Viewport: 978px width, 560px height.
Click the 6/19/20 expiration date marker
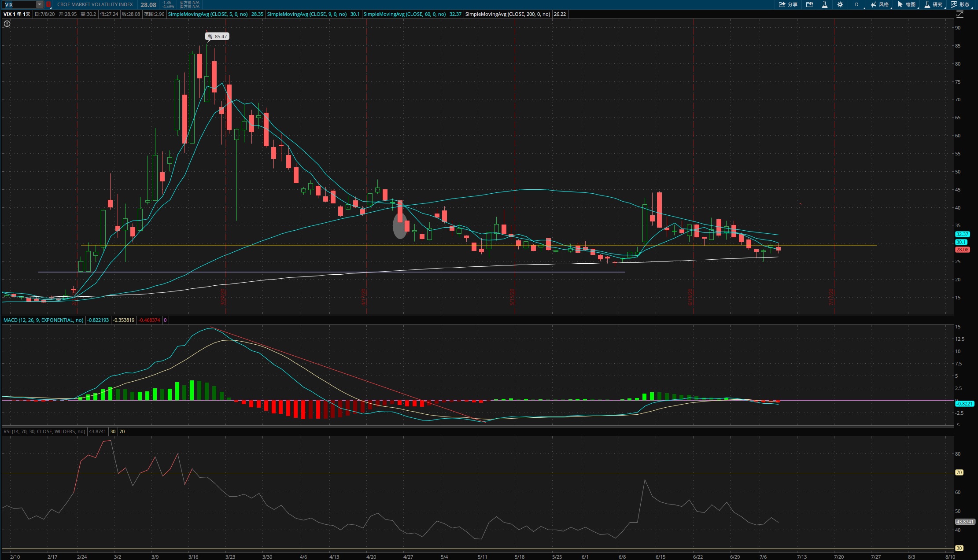(690, 297)
